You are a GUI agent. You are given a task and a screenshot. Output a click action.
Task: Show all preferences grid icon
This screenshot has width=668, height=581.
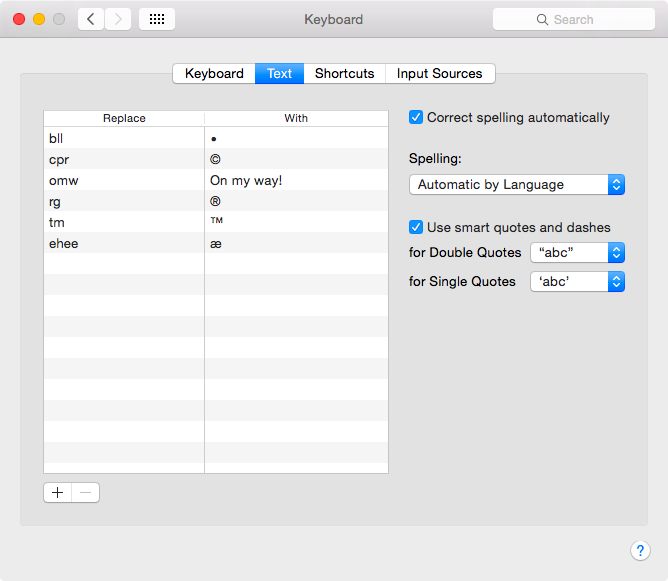tap(157, 19)
